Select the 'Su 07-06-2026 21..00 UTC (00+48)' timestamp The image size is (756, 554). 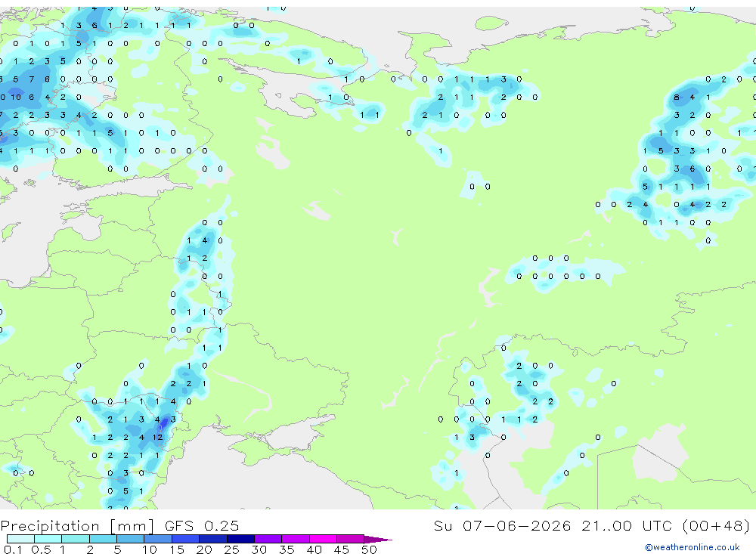coord(592,525)
